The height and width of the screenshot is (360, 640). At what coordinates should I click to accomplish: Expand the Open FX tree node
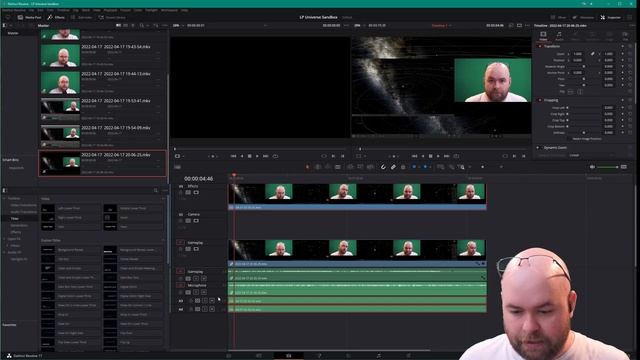pyautogui.click(x=4, y=239)
